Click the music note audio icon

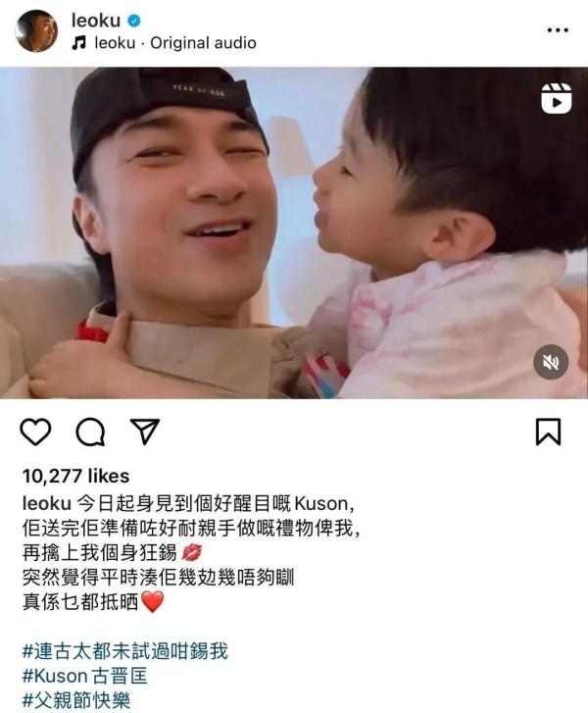point(79,43)
